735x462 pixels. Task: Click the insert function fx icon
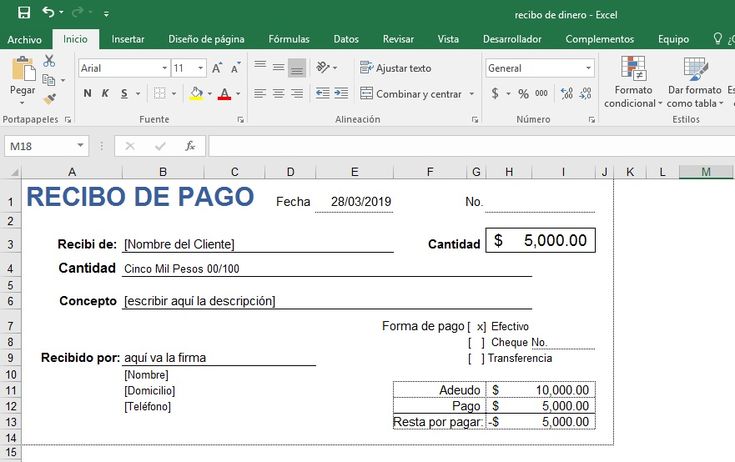[190, 146]
